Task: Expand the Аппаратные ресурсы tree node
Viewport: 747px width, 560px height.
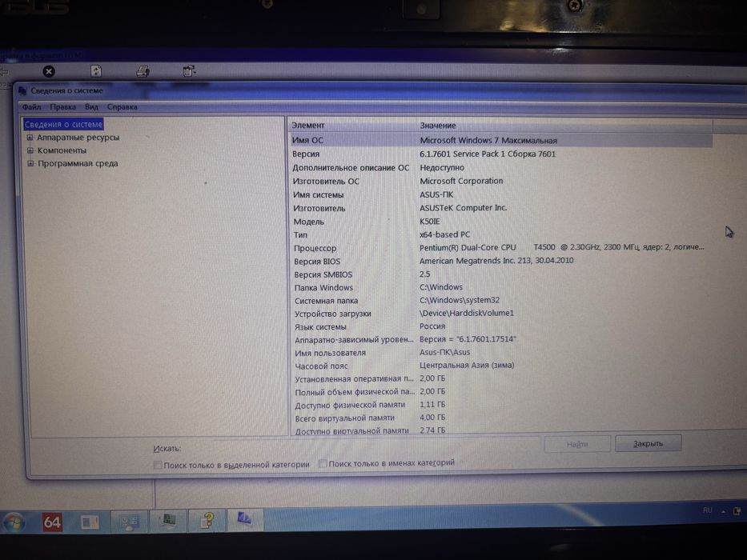Action: (x=30, y=137)
